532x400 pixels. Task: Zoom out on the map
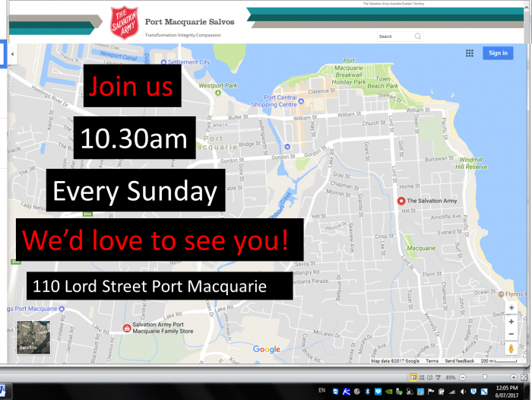pyautogui.click(x=511, y=334)
